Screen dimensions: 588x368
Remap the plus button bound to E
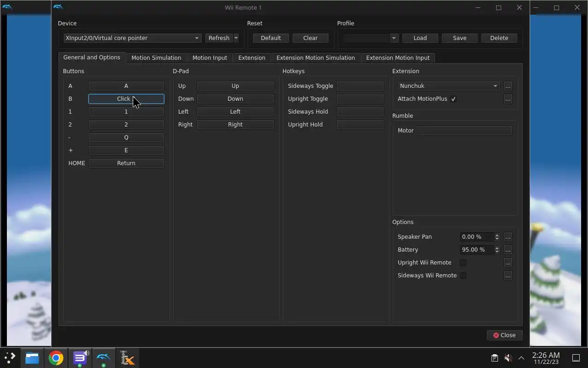coord(126,150)
